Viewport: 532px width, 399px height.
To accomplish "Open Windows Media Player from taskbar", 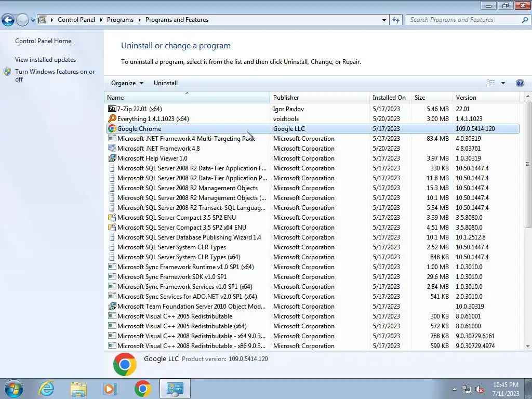I will tap(110, 389).
